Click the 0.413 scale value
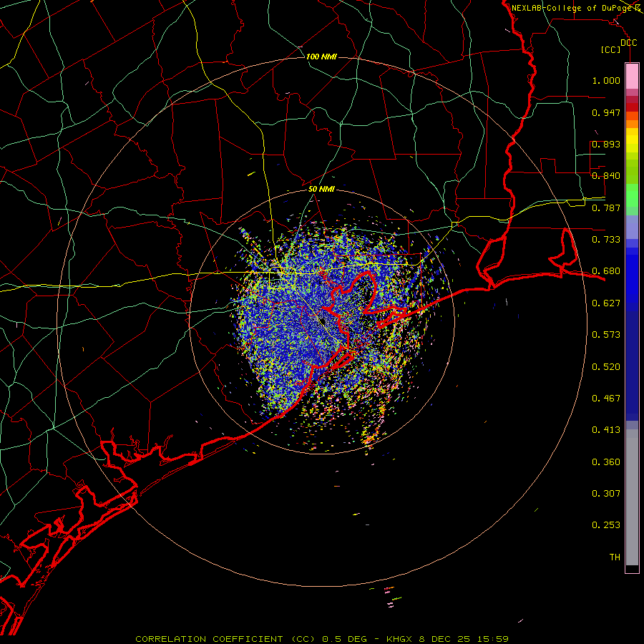This screenshot has width=644, height=644. [606, 430]
